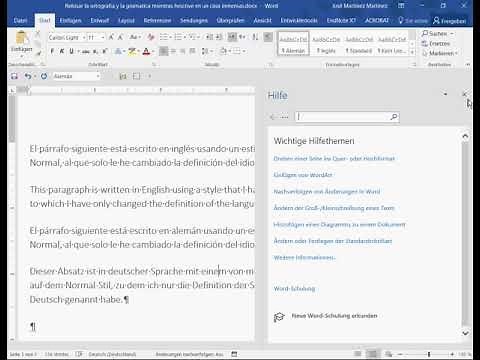This screenshot has width=480, height=360.
Task: Open the font name combo box
Action: coord(67,37)
